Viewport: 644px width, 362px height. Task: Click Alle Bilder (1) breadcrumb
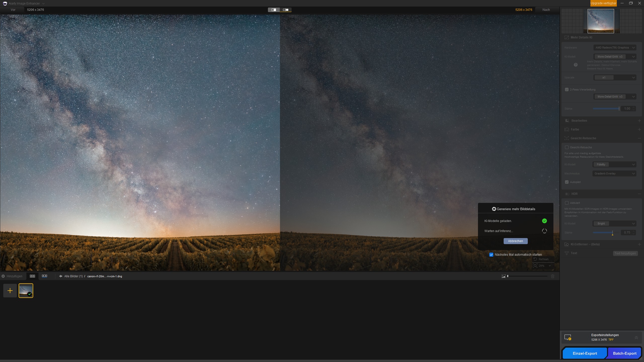(x=73, y=276)
